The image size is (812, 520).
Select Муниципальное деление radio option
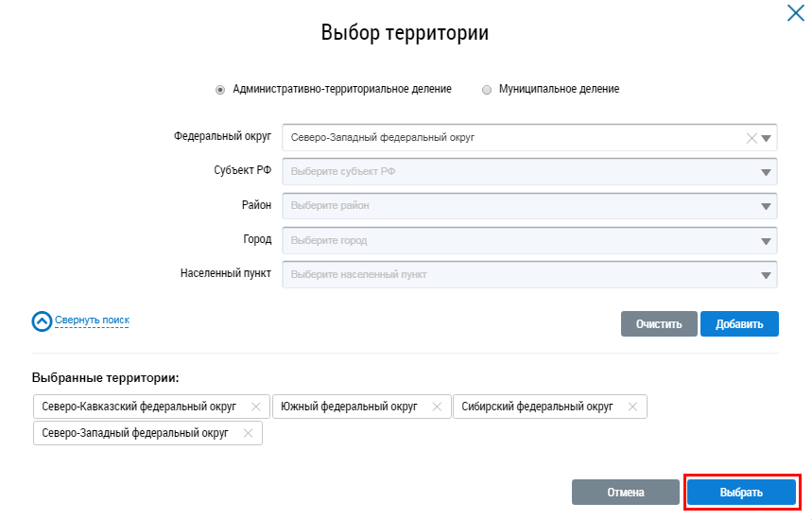tap(487, 90)
